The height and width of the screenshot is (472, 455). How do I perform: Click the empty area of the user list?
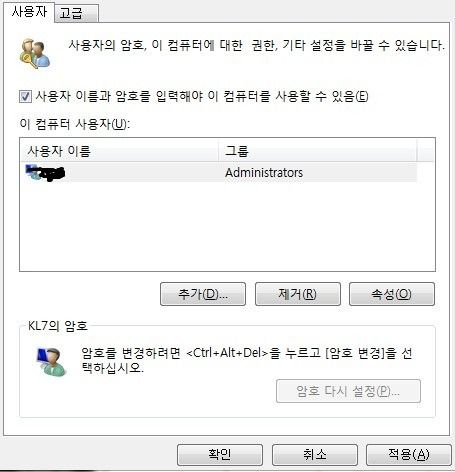(227, 227)
